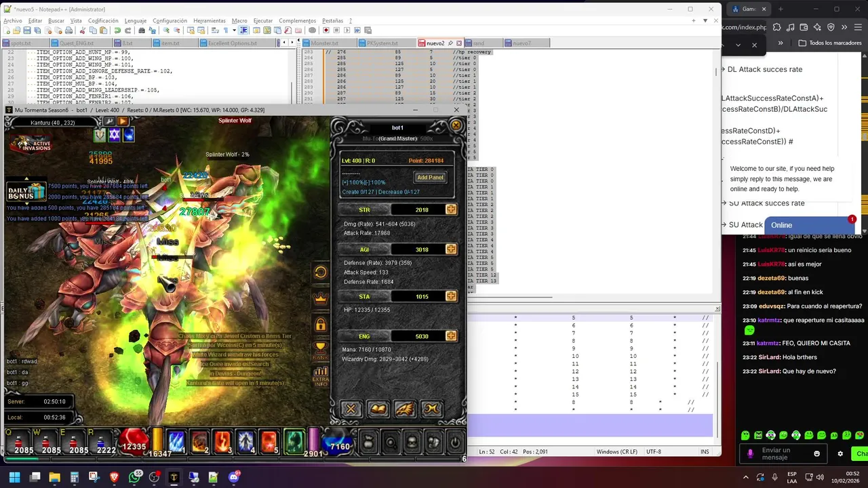Viewport: 868px width, 488px height.
Task: Click the Print toolbar icon in Notepad++
Action: pos(68,30)
